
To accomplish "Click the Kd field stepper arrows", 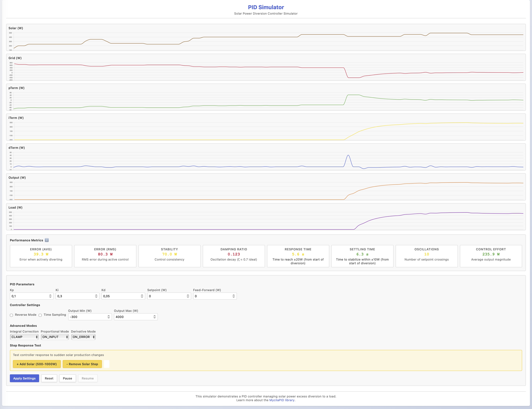I will (142, 296).
